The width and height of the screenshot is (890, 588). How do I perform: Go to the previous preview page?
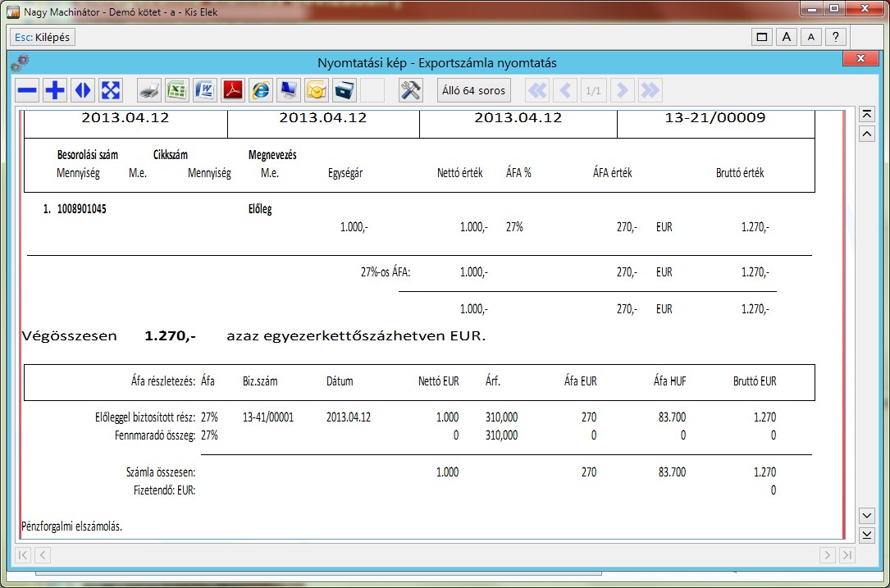tap(565, 90)
